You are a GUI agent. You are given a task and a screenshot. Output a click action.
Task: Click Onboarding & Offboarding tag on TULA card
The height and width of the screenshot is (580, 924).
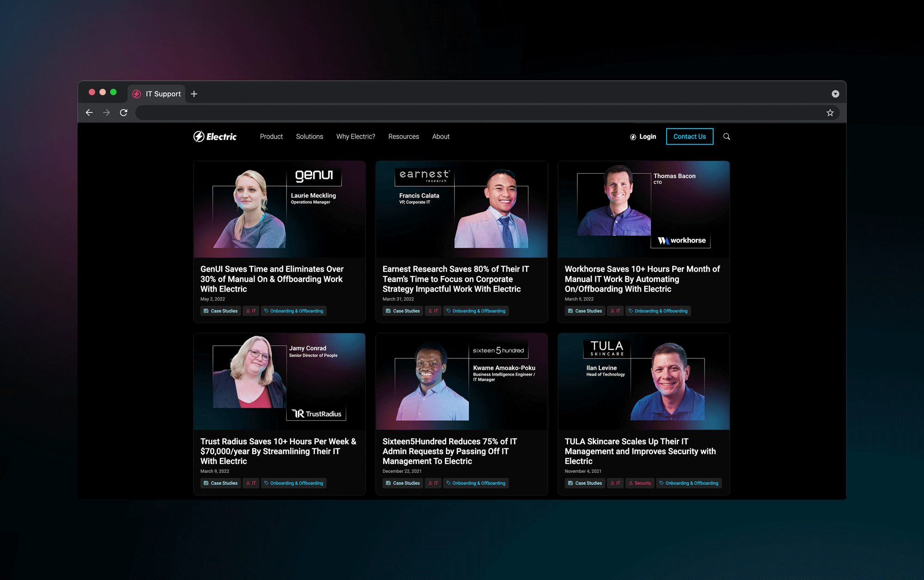pos(689,483)
